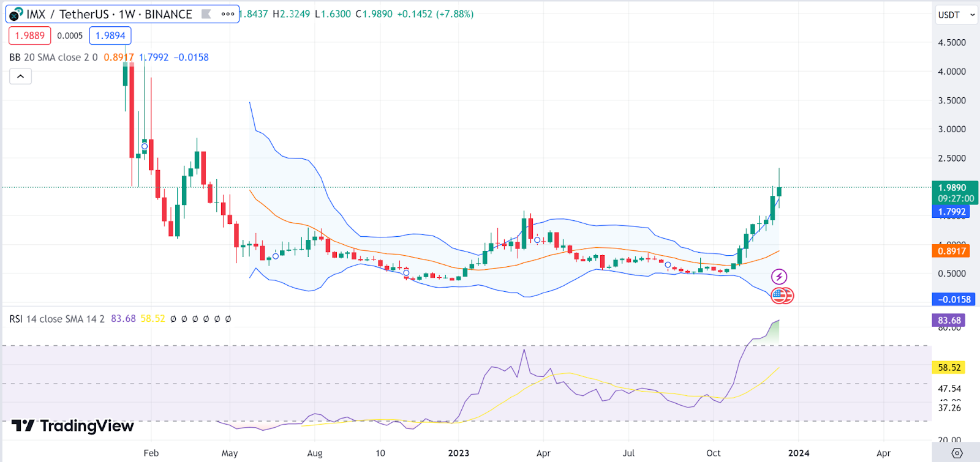Click the BB lower value −0.0158 in legend
Viewport: 980px width, 462px height.
click(x=191, y=57)
